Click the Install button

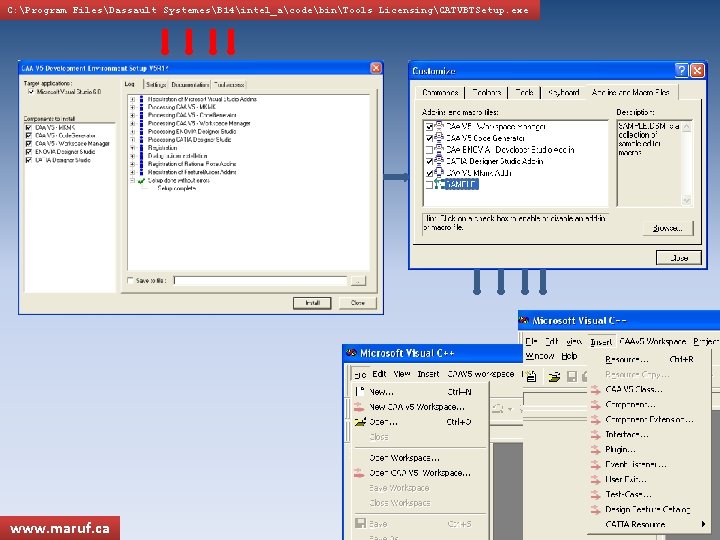pyautogui.click(x=312, y=303)
